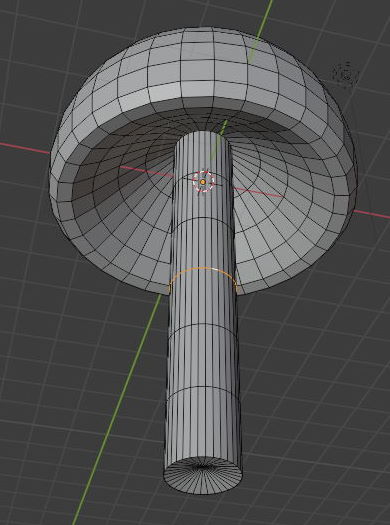Click the edge loop on the stem just below the 3D cursor
Image resolution: width=390 pixels, height=525 pixels.
tap(203, 220)
